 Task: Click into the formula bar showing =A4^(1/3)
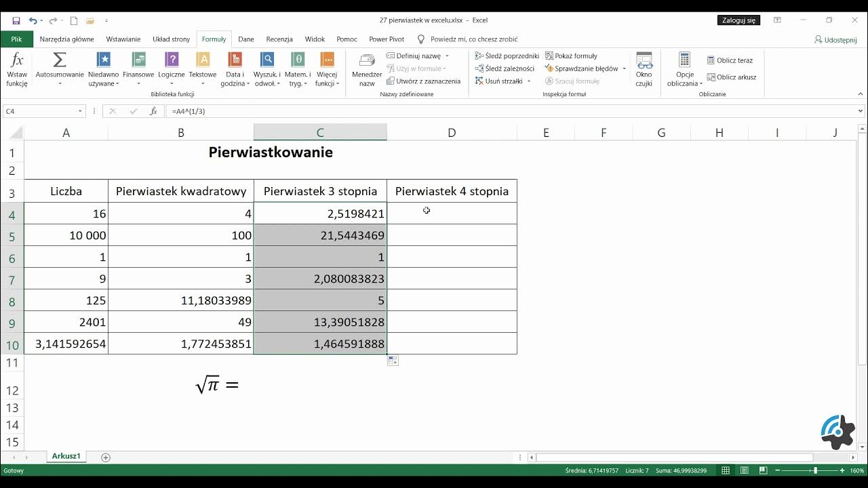click(512, 111)
